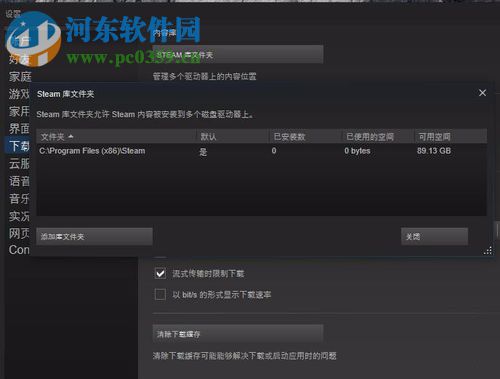
Task: Click the 已安装数 column header
Action: click(x=305, y=137)
